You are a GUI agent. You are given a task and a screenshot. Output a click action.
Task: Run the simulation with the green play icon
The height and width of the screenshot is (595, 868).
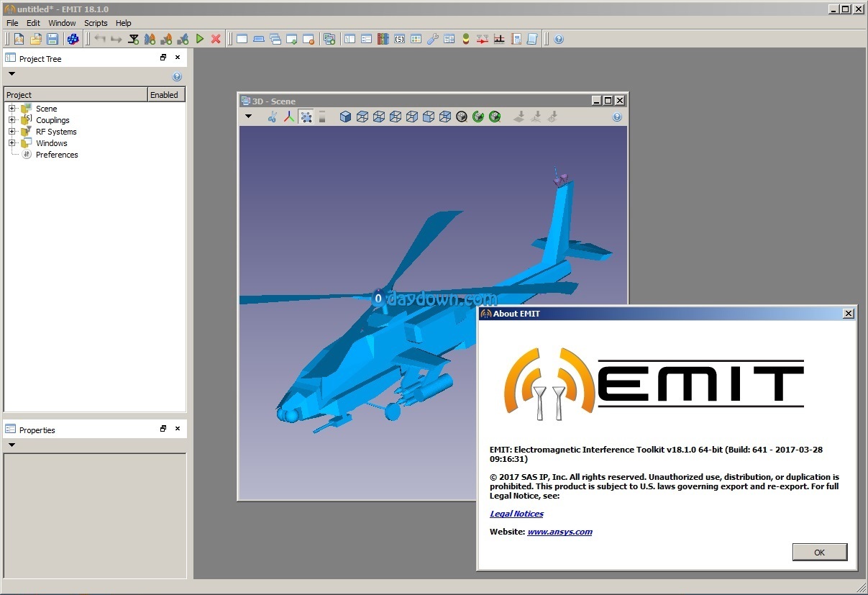click(x=200, y=39)
